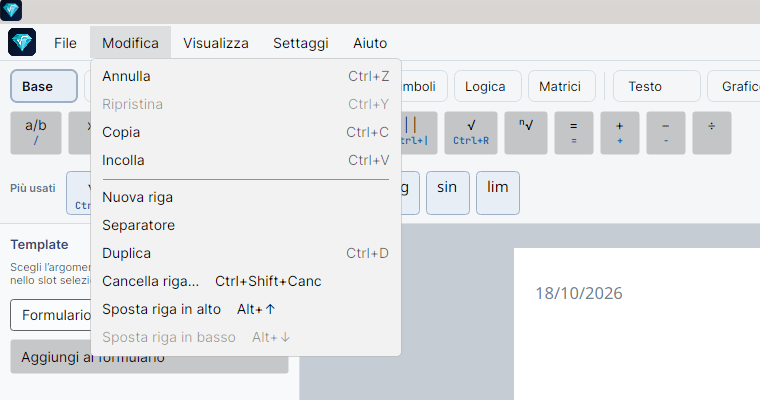Choose Copia menu entry
The width and height of the screenshot is (760, 400).
click(246, 132)
